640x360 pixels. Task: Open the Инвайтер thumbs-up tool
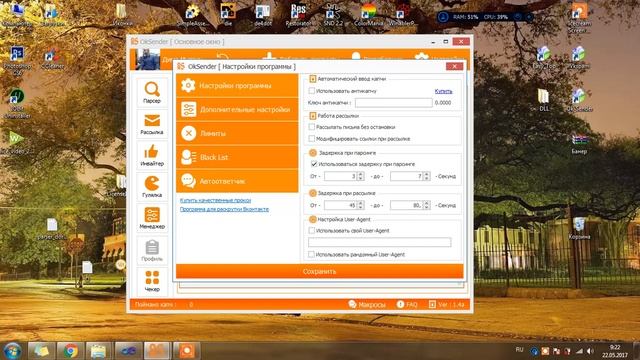click(x=152, y=156)
